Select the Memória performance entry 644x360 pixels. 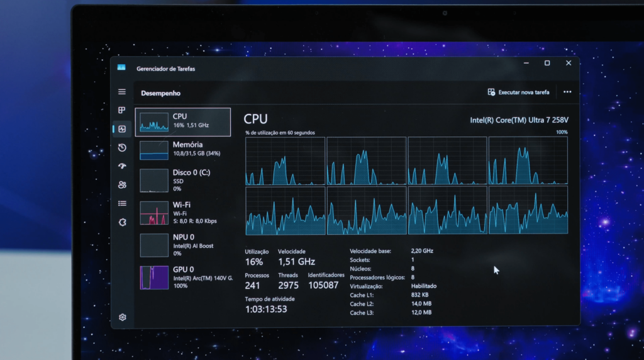(x=183, y=149)
